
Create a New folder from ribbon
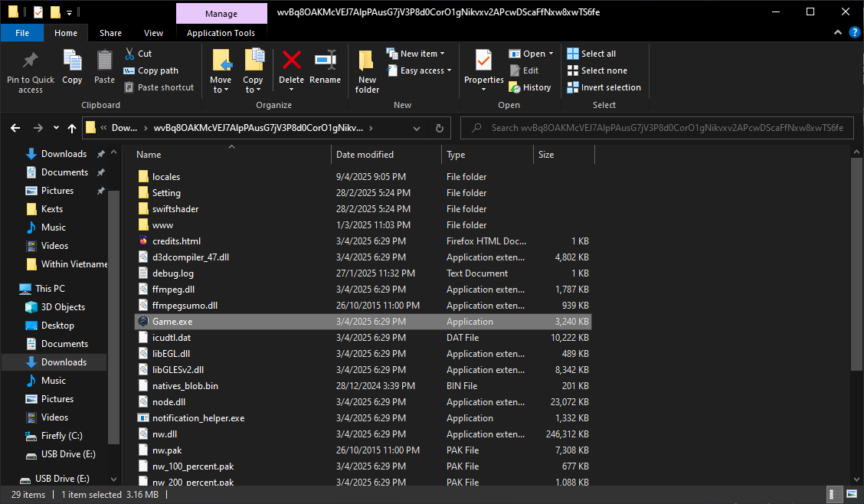tap(367, 61)
